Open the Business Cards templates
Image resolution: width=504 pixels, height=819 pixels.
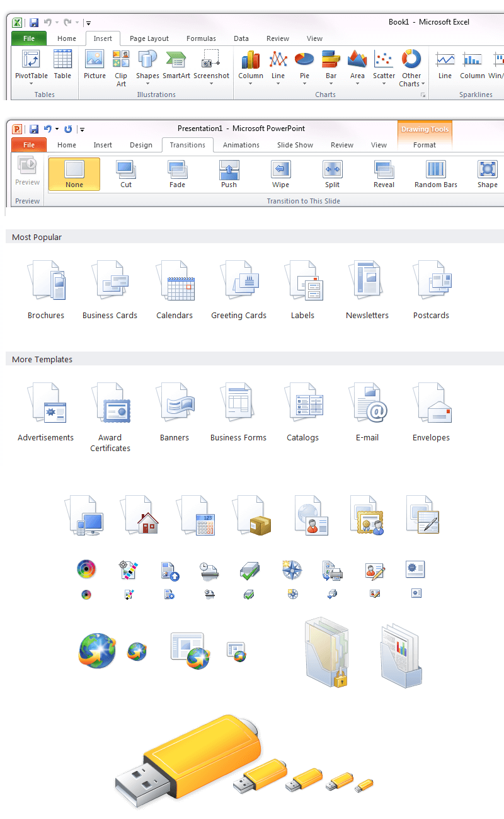click(110, 289)
